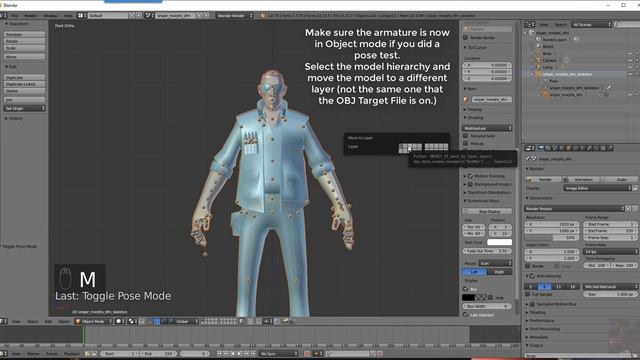Click the play reverse button
640x360 pixels.
(x=233, y=353)
